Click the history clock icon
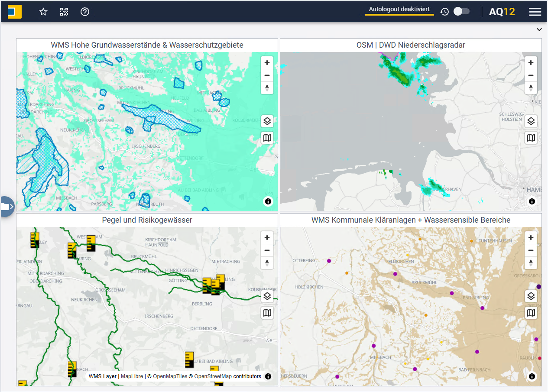548x392 pixels. 444,12
